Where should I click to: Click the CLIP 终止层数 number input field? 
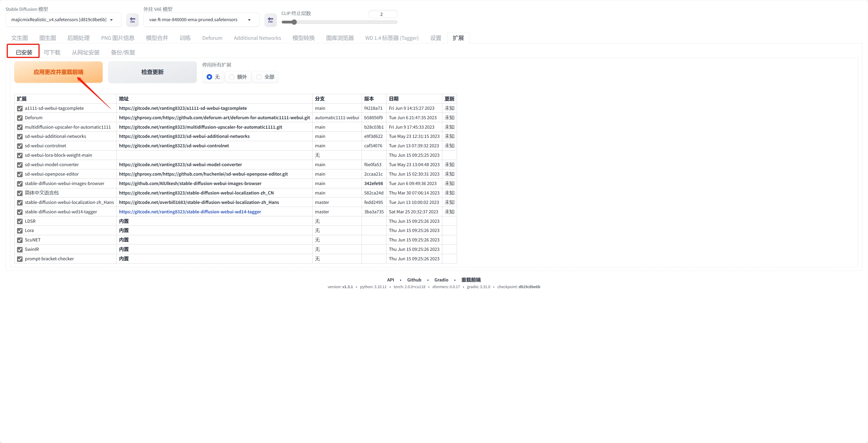[x=383, y=14]
